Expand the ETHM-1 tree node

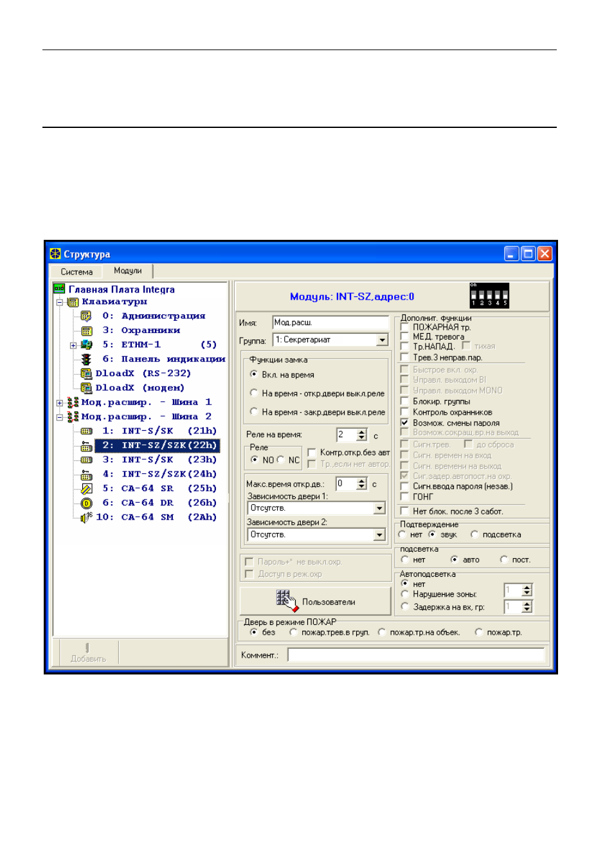73,345
